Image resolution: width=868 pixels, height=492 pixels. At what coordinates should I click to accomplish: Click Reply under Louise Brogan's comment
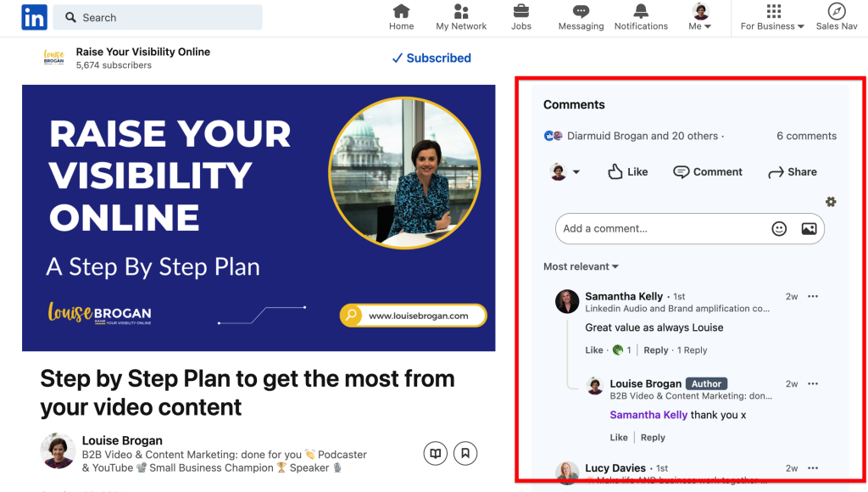(x=653, y=438)
